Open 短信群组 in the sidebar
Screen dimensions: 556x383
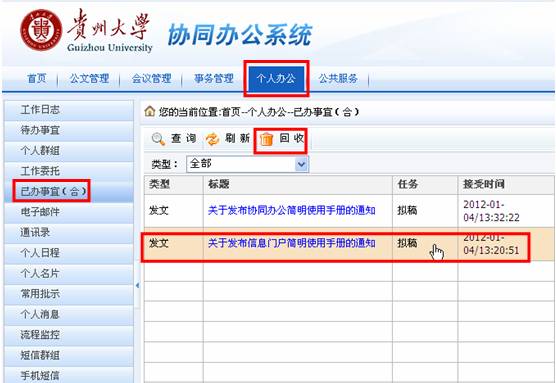click(x=69, y=355)
